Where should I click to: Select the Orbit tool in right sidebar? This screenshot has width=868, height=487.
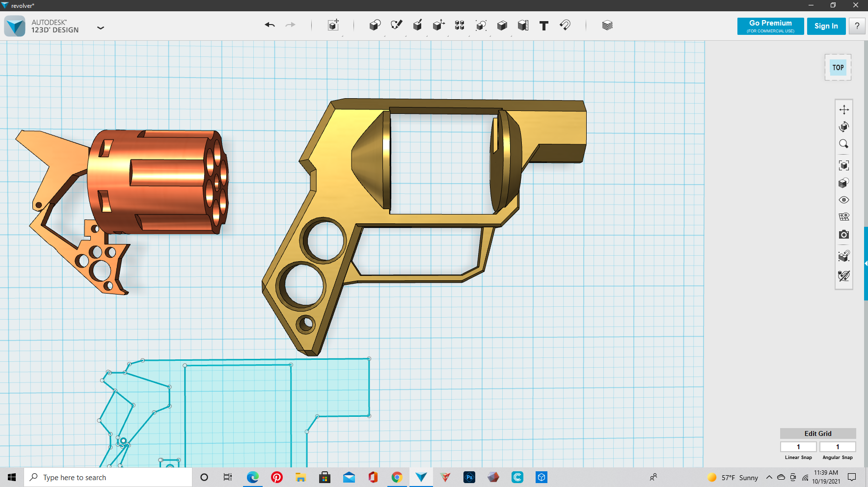coord(844,127)
